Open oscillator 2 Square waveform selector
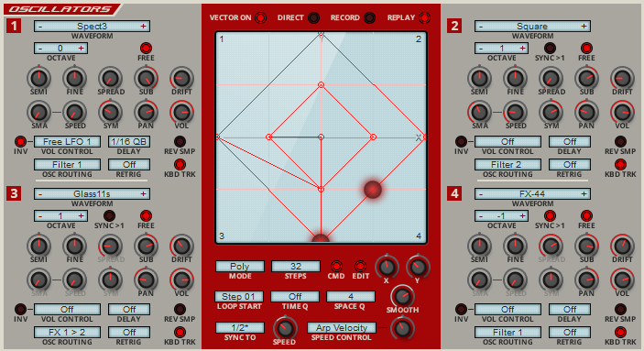 [532, 27]
